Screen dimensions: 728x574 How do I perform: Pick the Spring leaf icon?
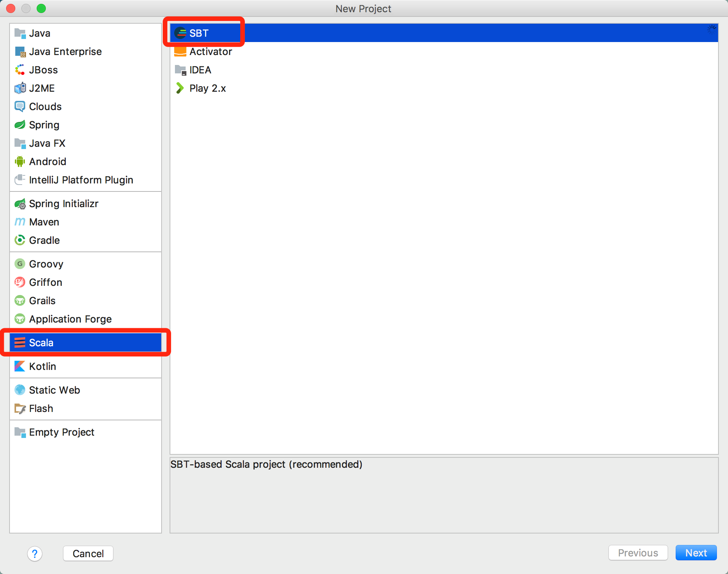point(20,125)
